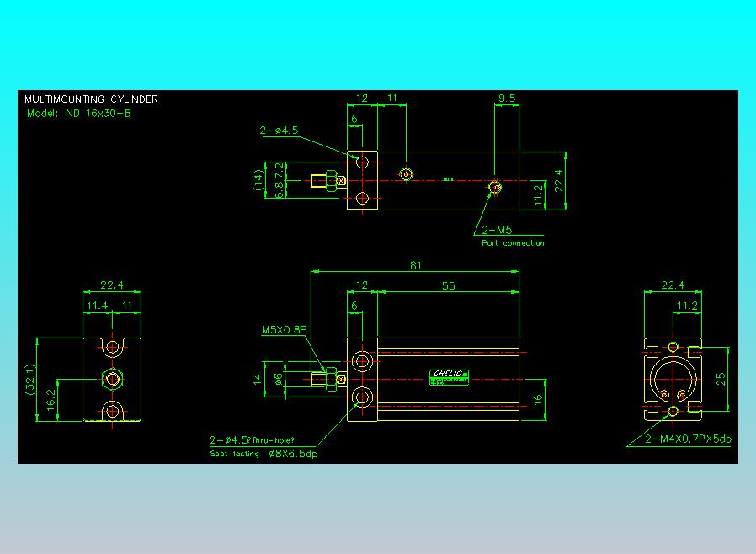This screenshot has width=756, height=554.
Task: Select the "2-ø4.5?Thru-hole?" annotation
Action: click(253, 440)
